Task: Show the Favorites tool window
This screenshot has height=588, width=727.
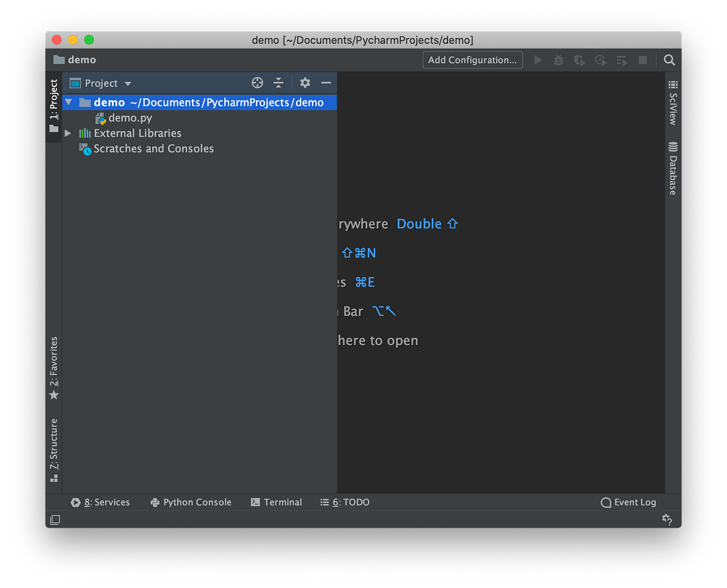Action: click(54, 366)
